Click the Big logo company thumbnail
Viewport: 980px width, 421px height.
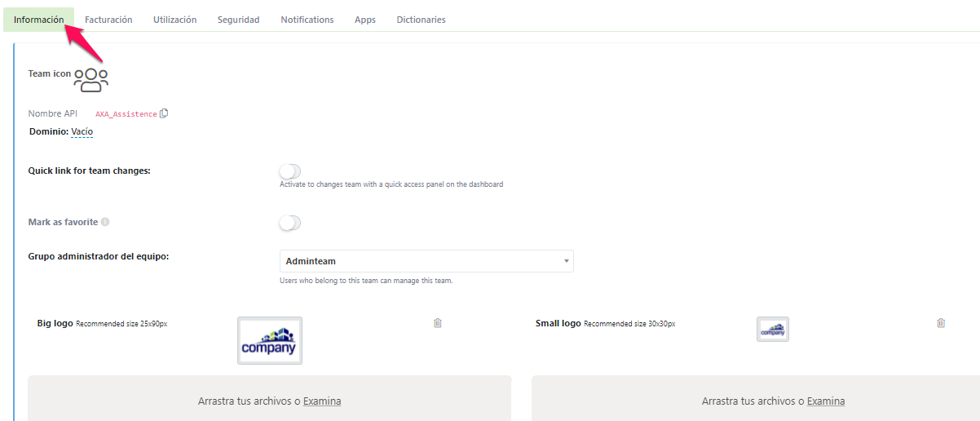click(270, 340)
